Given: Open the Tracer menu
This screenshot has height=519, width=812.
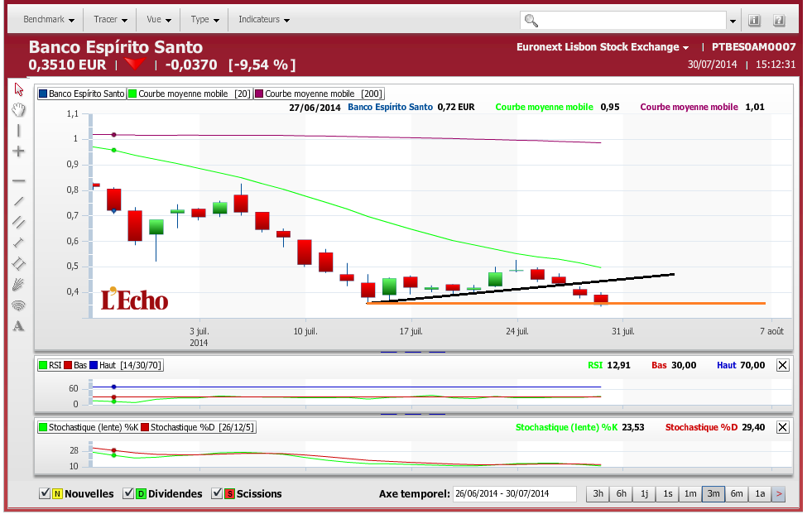Looking at the screenshot, I should [x=111, y=19].
